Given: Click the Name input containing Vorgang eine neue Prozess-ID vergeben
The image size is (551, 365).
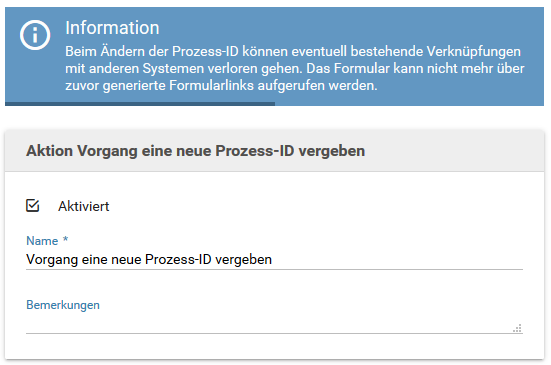Looking at the screenshot, I should pyautogui.click(x=274, y=260).
